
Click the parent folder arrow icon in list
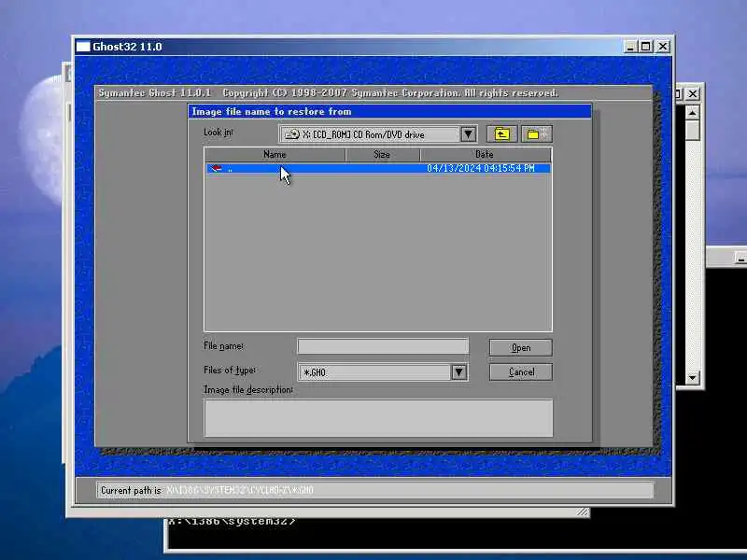pyautogui.click(x=216, y=168)
